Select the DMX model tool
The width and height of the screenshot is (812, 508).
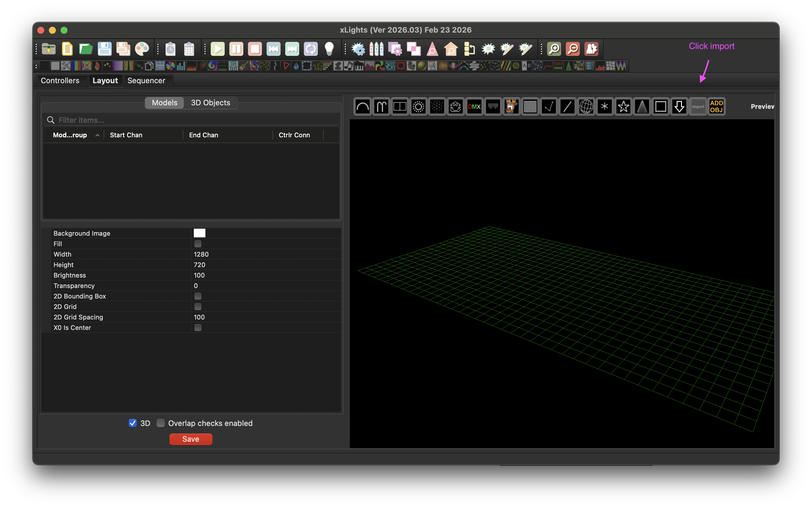474,107
